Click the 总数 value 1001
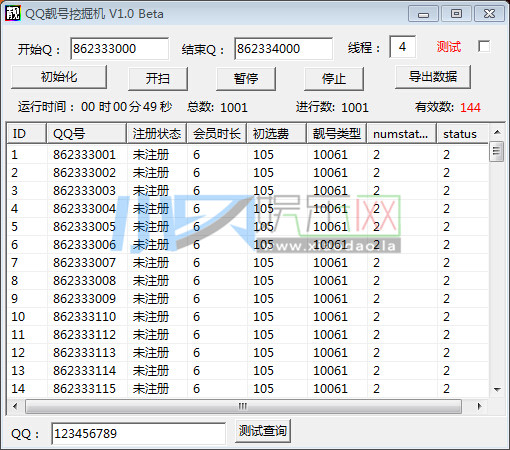This screenshot has width=510, height=450. [x=234, y=107]
